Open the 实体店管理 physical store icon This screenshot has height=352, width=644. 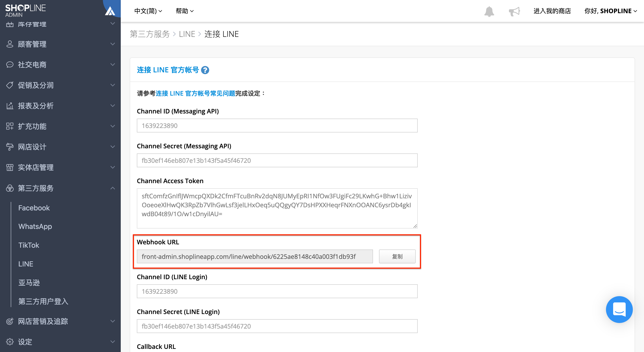(10, 167)
